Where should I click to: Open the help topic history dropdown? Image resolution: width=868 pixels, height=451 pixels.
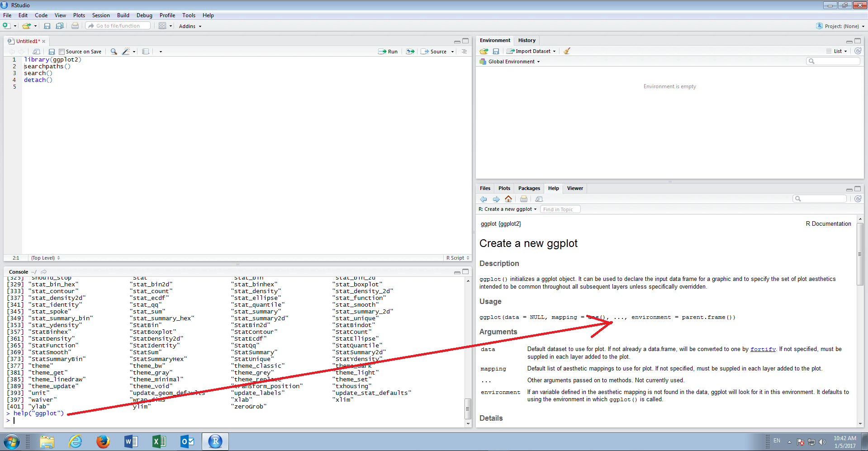(508, 209)
